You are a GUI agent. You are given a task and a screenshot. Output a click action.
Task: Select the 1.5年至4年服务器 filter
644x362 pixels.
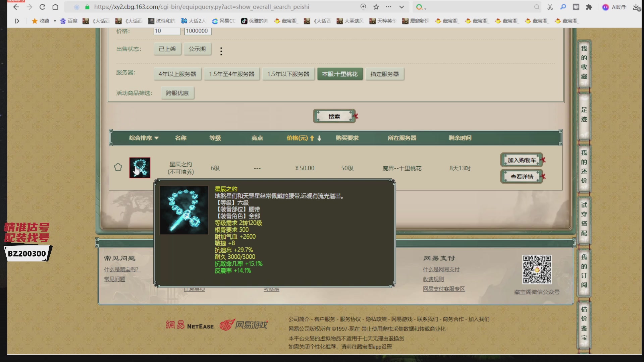tap(232, 74)
